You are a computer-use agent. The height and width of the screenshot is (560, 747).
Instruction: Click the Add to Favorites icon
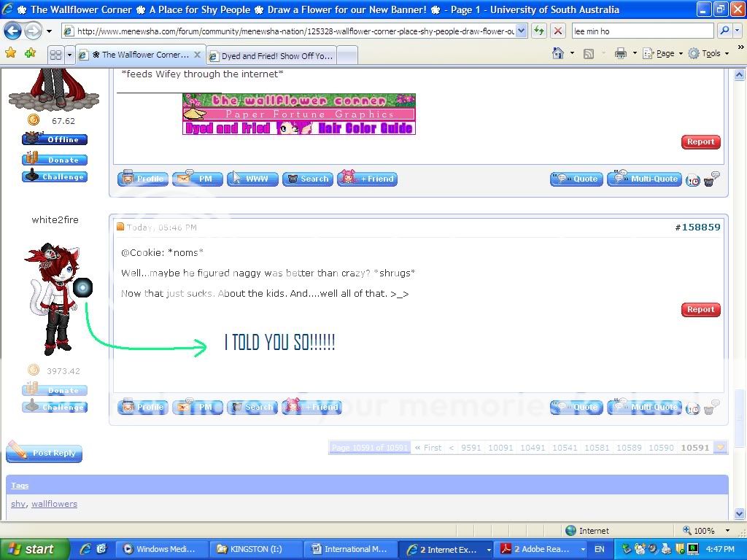[29, 54]
